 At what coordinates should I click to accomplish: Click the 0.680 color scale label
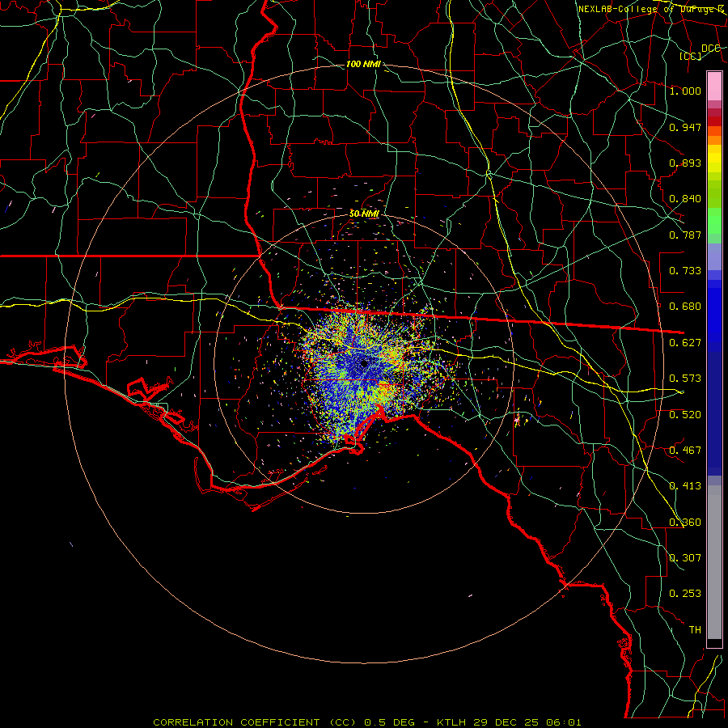point(685,307)
